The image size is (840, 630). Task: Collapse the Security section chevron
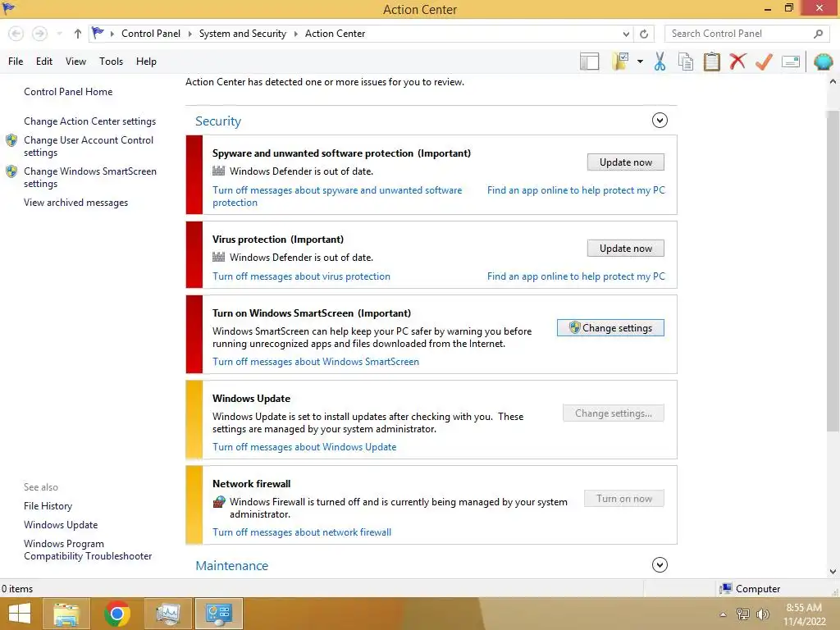point(660,121)
